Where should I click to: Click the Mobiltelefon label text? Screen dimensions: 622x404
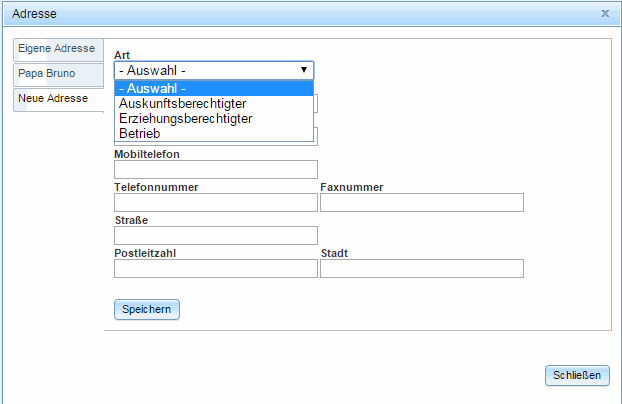[153, 154]
